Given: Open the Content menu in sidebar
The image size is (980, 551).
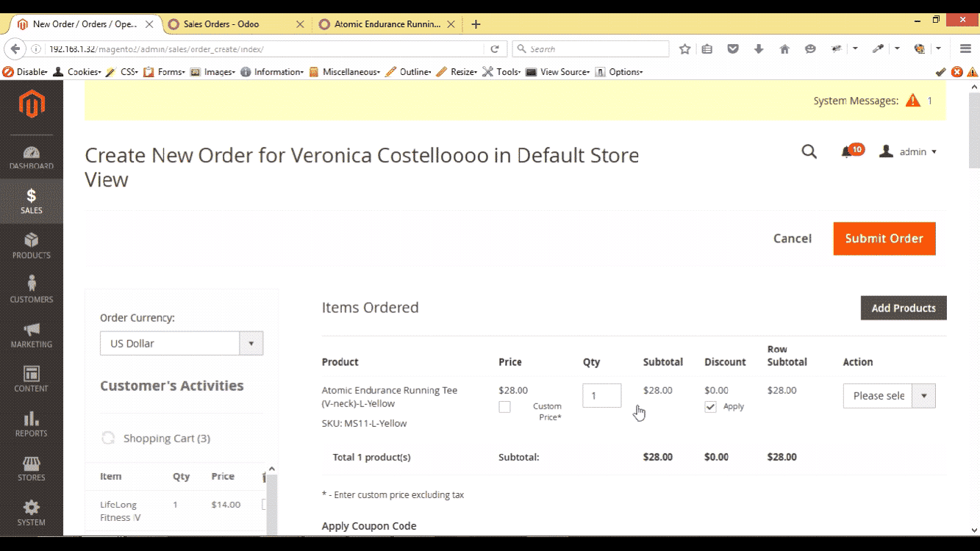Looking at the screenshot, I should (x=32, y=379).
